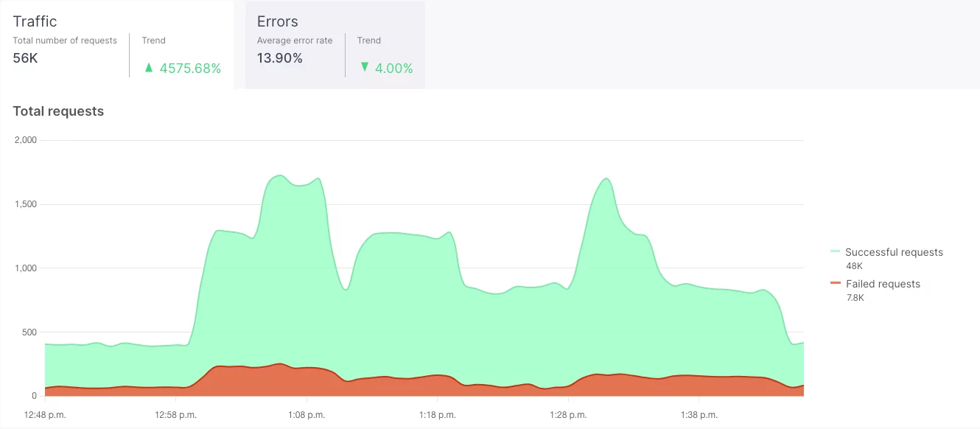980x429 pixels.
Task: Click the 12:48 p.m. axis label
Action: click(45, 415)
